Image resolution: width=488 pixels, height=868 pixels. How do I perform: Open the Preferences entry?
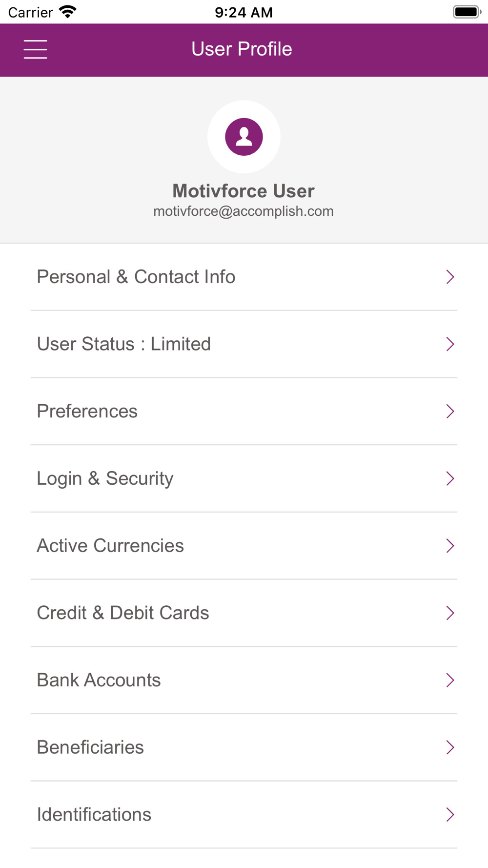244,411
